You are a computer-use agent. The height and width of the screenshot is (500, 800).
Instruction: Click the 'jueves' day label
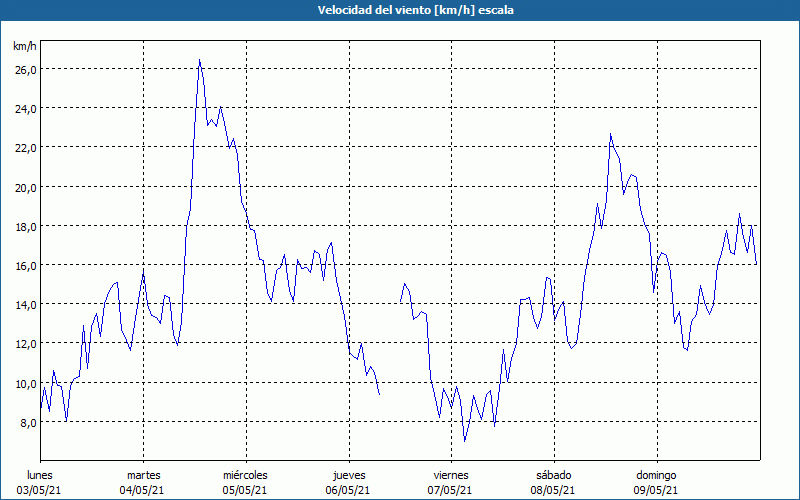(x=349, y=475)
